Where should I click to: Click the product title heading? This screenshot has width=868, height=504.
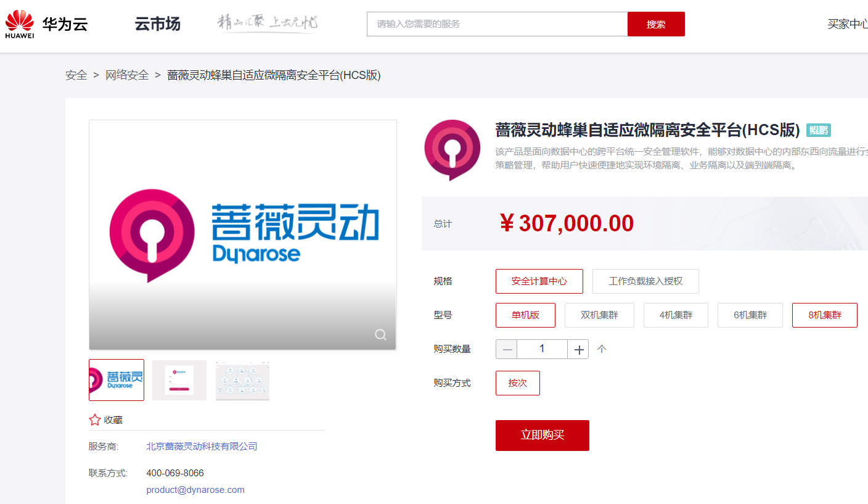coord(648,130)
